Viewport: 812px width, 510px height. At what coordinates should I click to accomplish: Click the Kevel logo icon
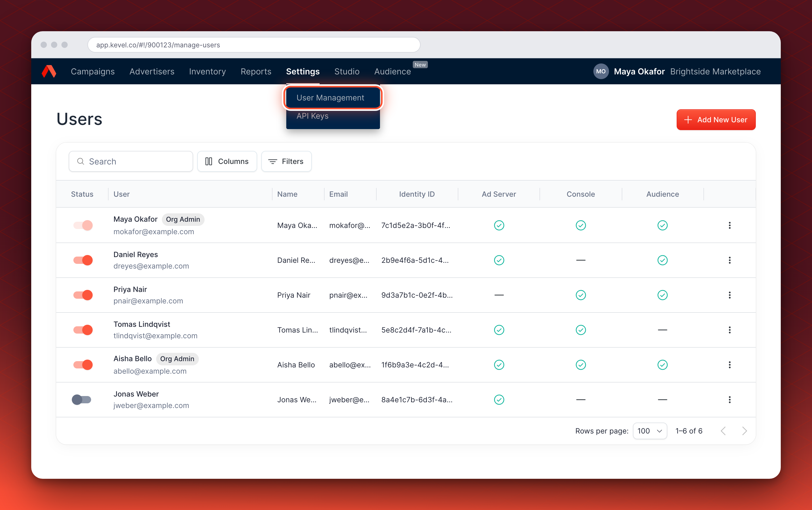49,72
